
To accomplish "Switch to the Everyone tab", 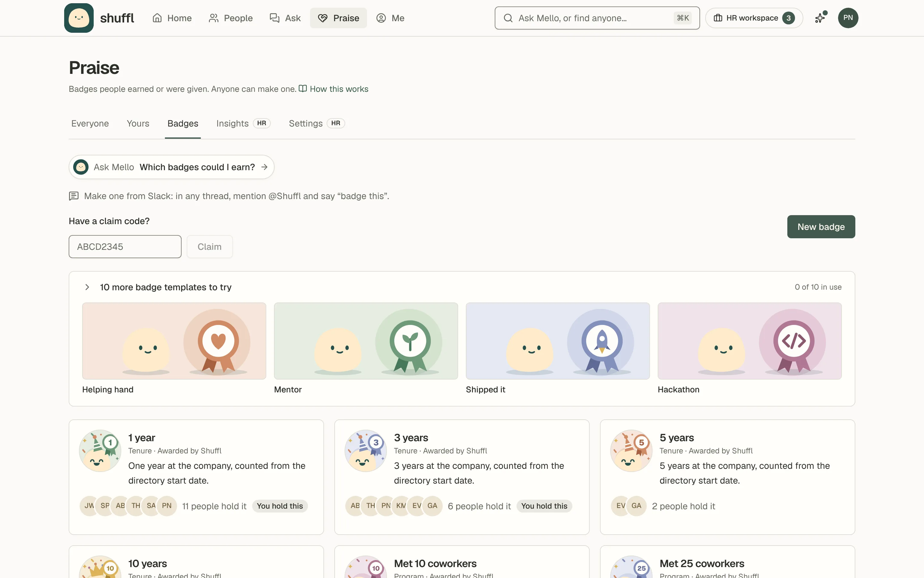I will [90, 124].
